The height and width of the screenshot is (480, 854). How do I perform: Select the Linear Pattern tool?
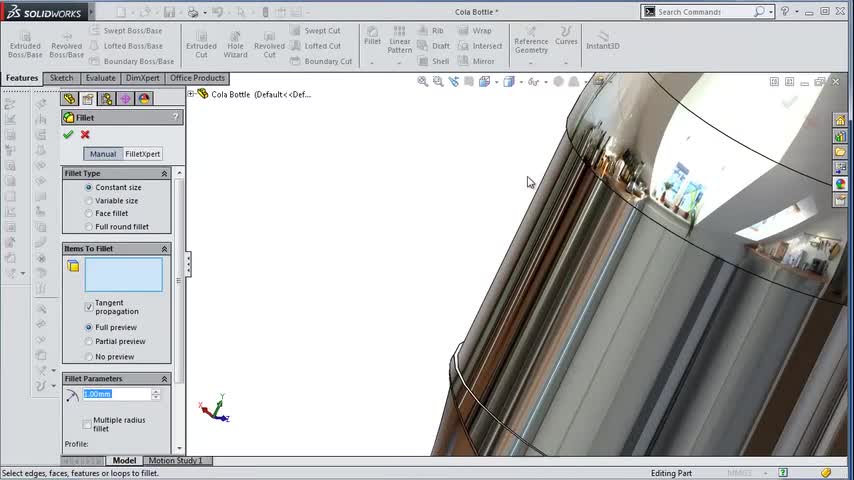pyautogui.click(x=399, y=40)
